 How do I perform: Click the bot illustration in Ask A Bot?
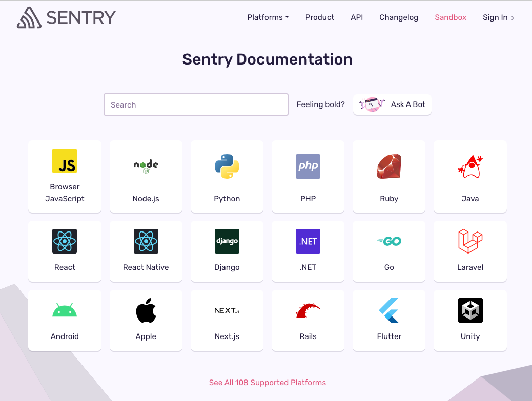pyautogui.click(x=372, y=104)
